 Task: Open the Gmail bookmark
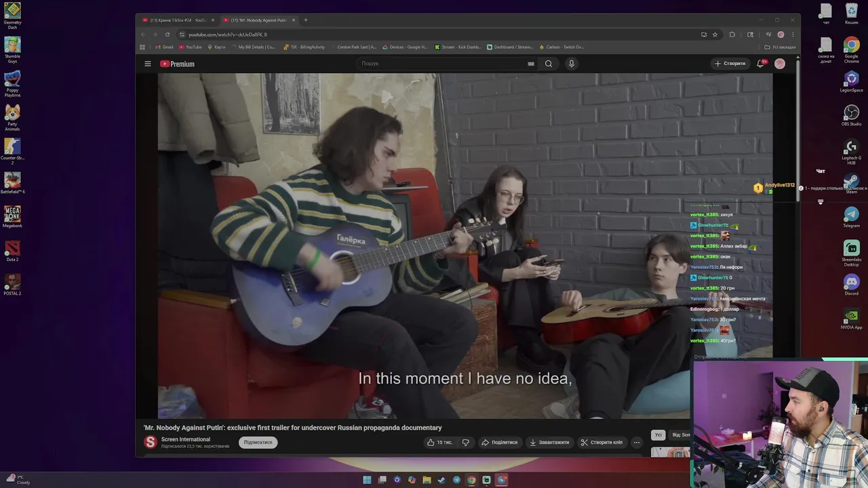click(164, 47)
